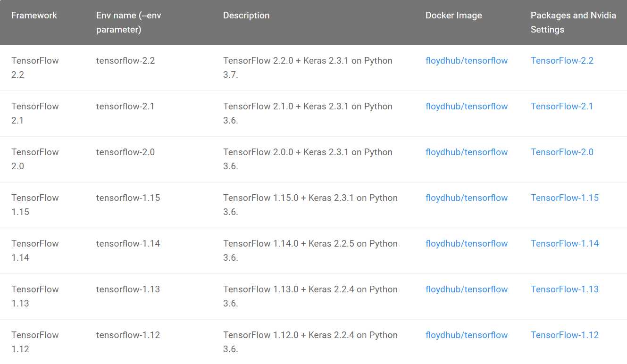Click the TensorFlow 2.0 framework cell
The width and height of the screenshot is (627, 364).
pyautogui.click(x=35, y=159)
